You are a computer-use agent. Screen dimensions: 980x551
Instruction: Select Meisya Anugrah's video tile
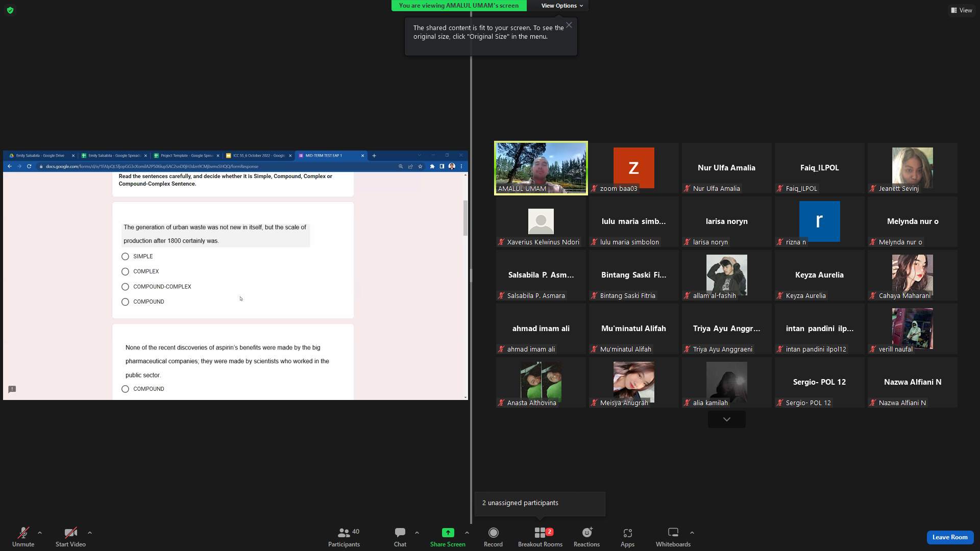634,383
